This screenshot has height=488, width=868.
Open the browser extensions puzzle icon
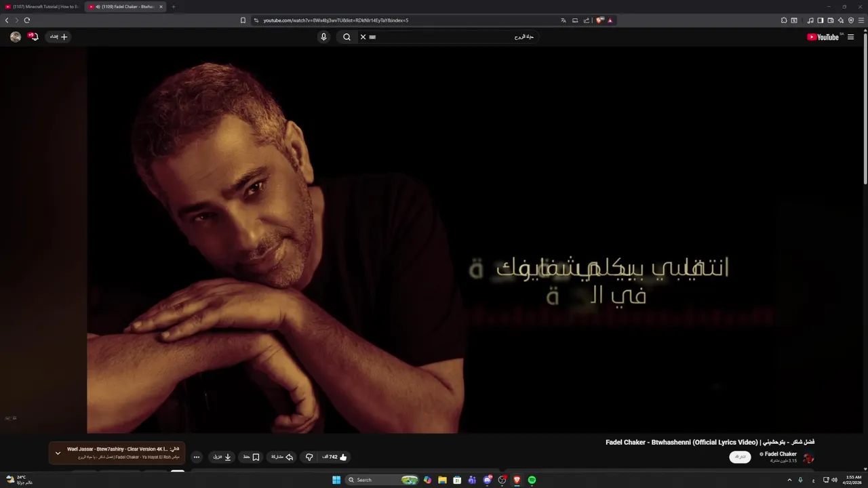[x=784, y=20]
